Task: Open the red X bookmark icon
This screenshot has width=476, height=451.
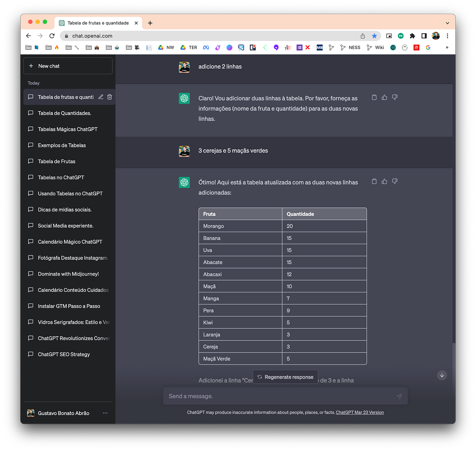Action: pos(308,47)
